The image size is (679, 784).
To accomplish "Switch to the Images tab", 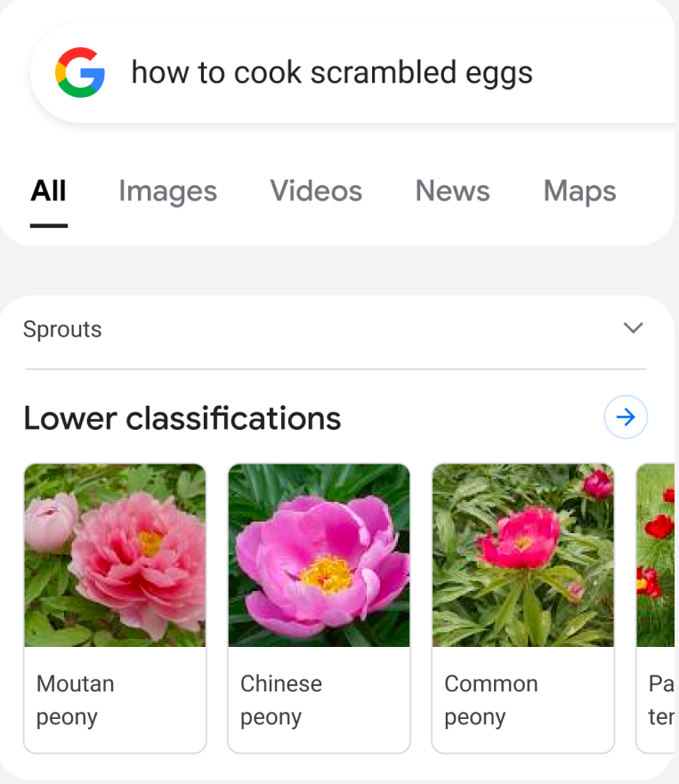I will click(167, 190).
